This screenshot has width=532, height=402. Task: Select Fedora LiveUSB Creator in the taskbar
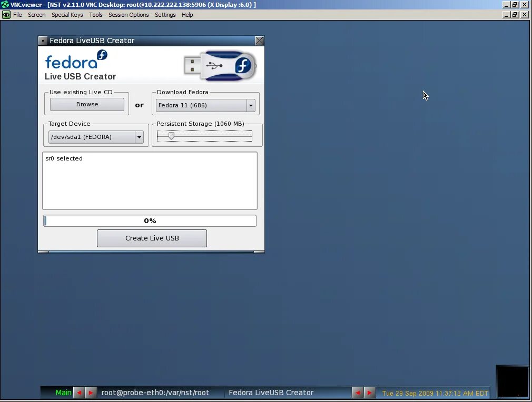click(x=271, y=393)
